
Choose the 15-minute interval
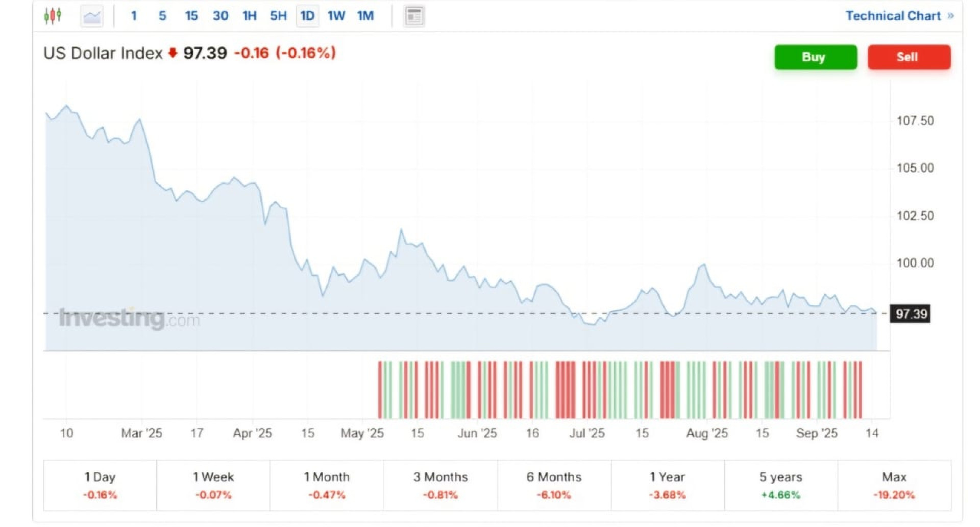coord(191,16)
